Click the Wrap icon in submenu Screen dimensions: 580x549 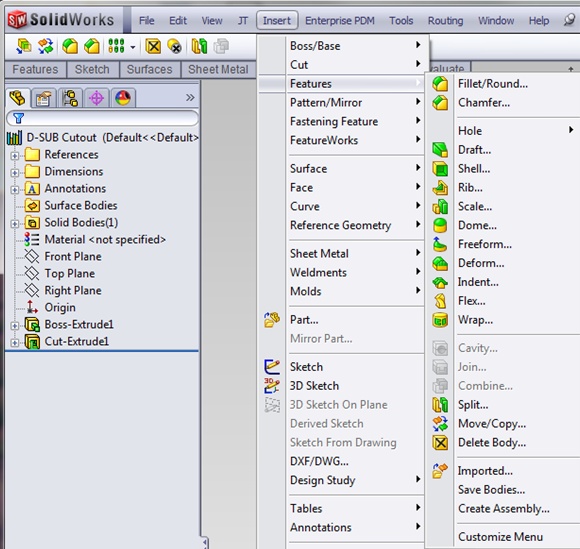pos(440,320)
